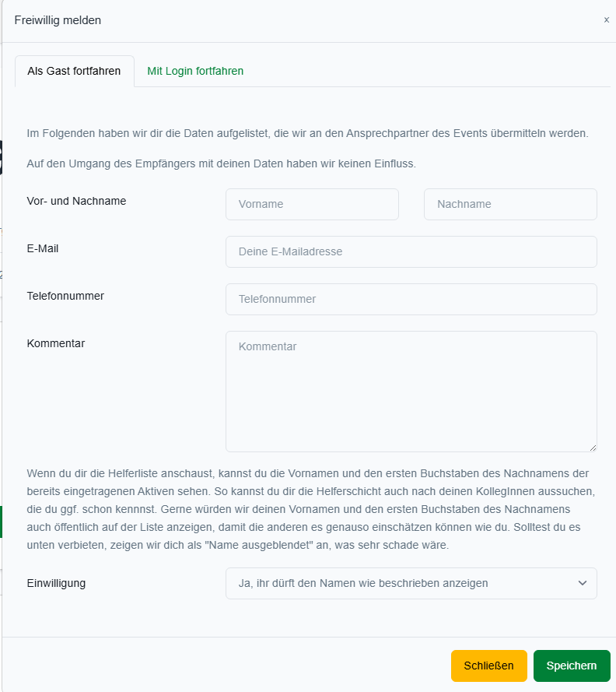Save the form with Speichern
This screenshot has width=616, height=692.
coord(572,666)
